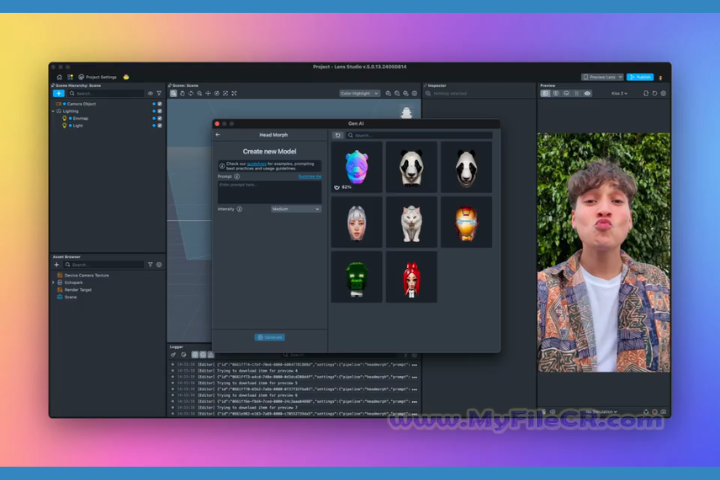Select the rainbow bear head thumbnail at 62%
Screen dimensions: 720x480
357,167
